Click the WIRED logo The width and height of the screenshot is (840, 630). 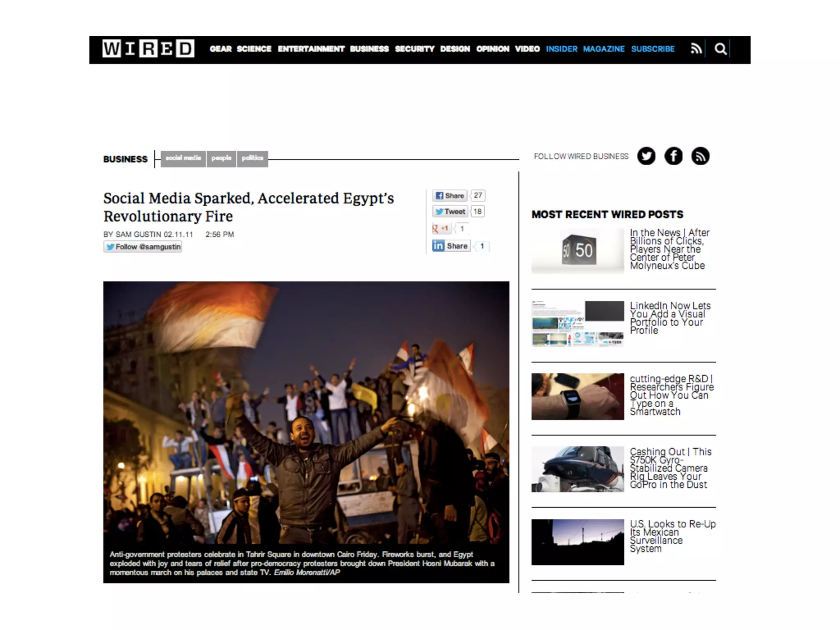[x=148, y=49]
